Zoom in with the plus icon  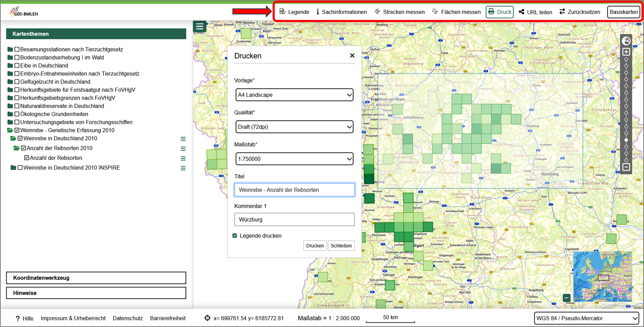[x=626, y=52]
